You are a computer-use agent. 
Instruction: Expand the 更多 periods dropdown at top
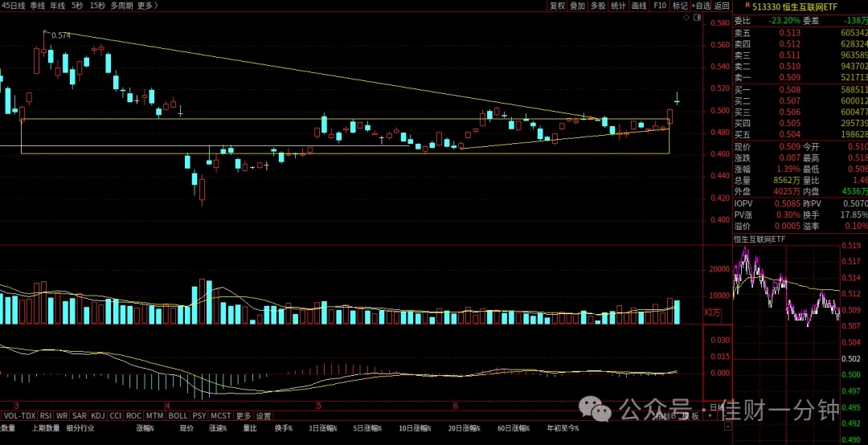(147, 6)
